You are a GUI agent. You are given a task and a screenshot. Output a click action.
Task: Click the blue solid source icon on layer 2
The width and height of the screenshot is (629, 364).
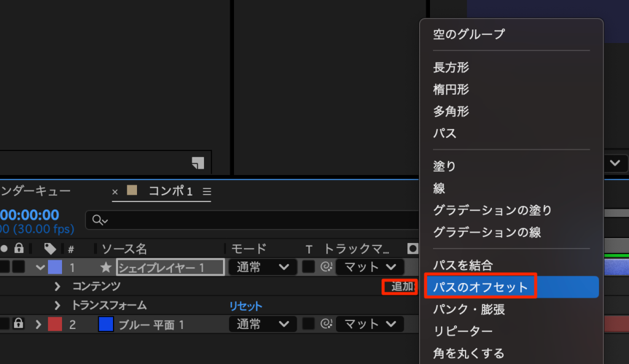coord(106,324)
